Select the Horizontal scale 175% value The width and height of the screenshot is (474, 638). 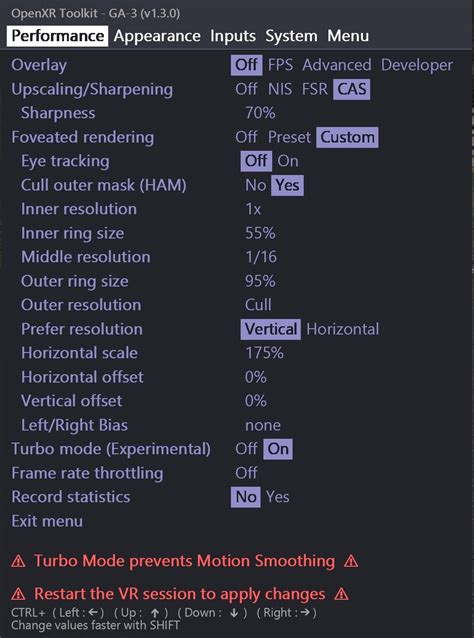(x=264, y=353)
